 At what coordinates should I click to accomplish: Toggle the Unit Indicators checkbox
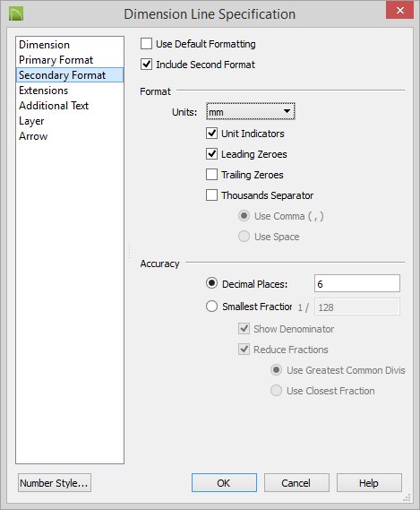click(x=211, y=134)
